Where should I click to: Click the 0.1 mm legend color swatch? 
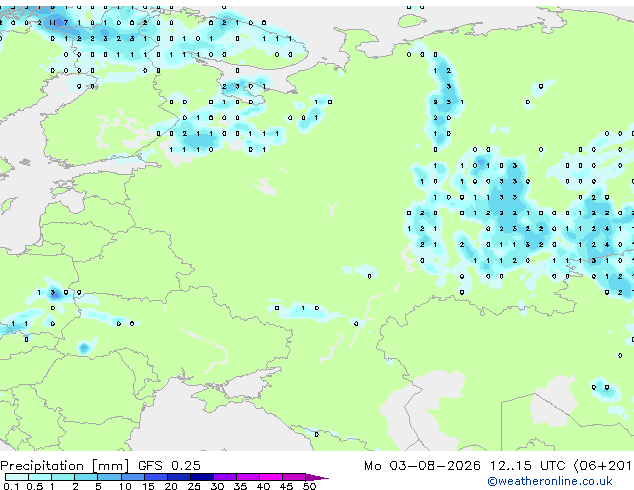click(x=17, y=477)
